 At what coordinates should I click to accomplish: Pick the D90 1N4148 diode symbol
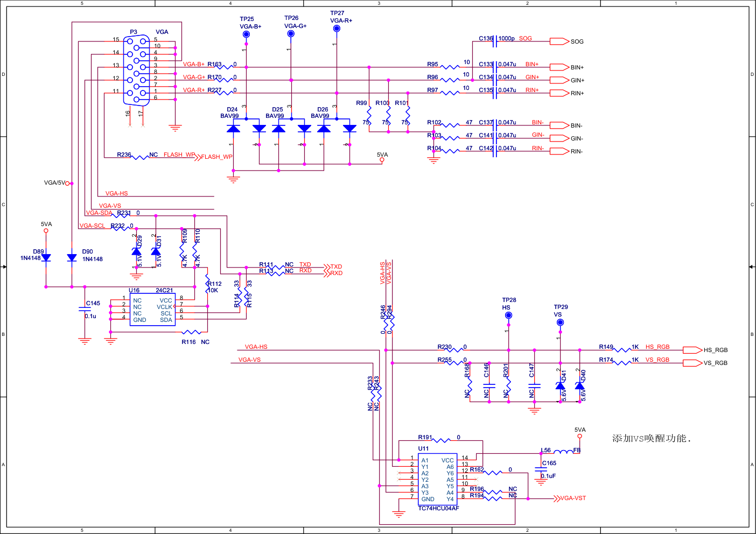click(x=72, y=258)
